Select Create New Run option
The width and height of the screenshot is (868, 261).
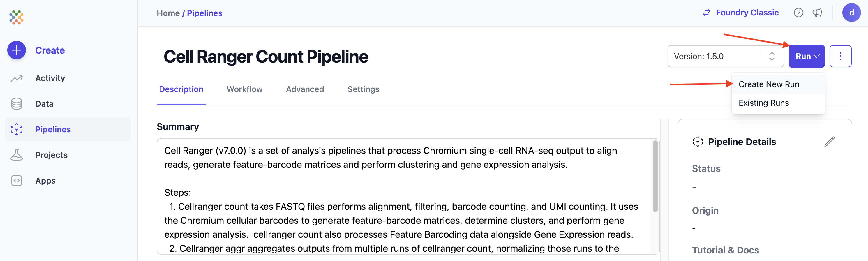click(x=769, y=84)
